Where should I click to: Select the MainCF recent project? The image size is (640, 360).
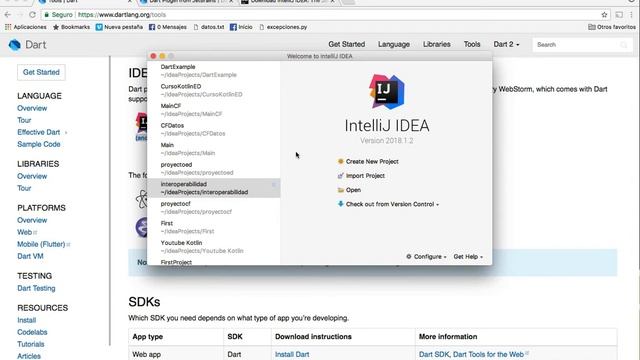213,110
